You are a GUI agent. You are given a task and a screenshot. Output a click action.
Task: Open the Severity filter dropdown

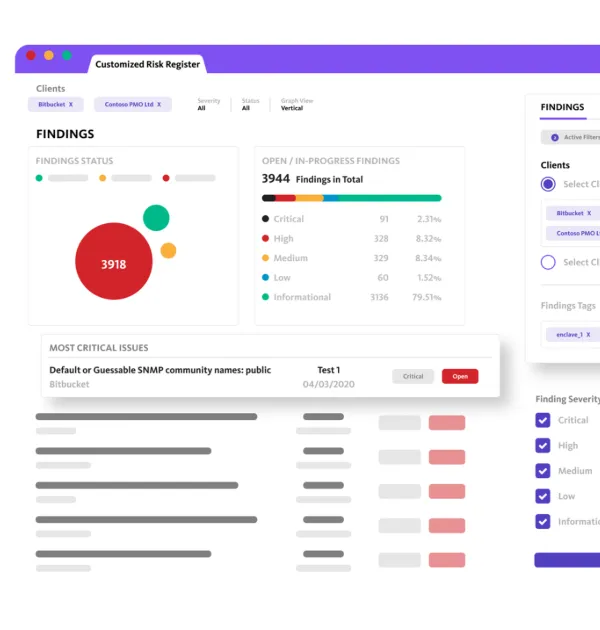pyautogui.click(x=209, y=104)
